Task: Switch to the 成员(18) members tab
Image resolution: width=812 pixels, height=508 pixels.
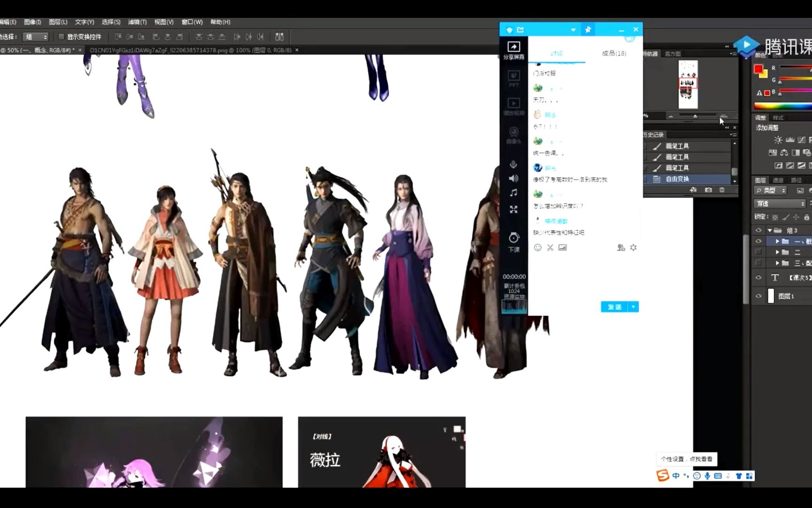Action: pos(614,54)
